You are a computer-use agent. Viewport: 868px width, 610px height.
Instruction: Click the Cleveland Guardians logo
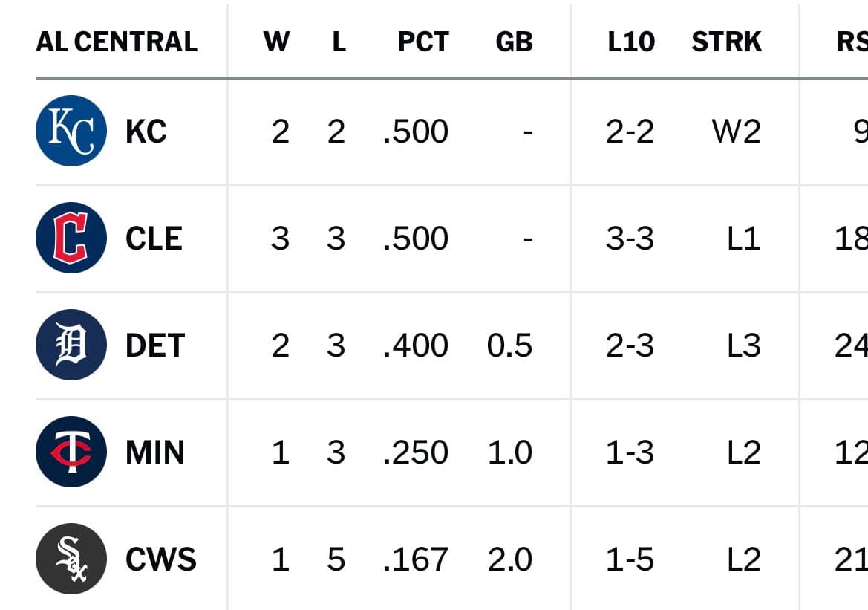[x=71, y=238]
